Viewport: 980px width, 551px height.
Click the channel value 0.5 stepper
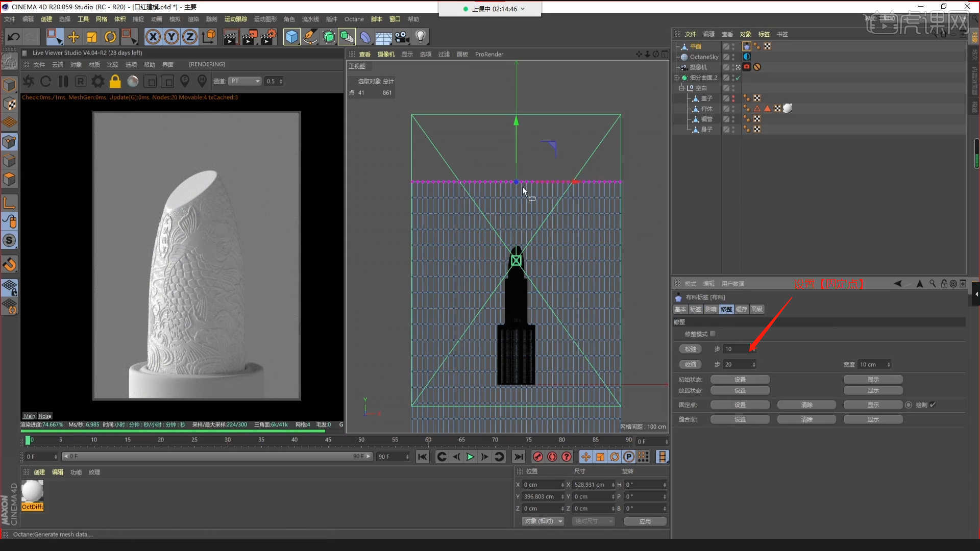[x=280, y=81]
